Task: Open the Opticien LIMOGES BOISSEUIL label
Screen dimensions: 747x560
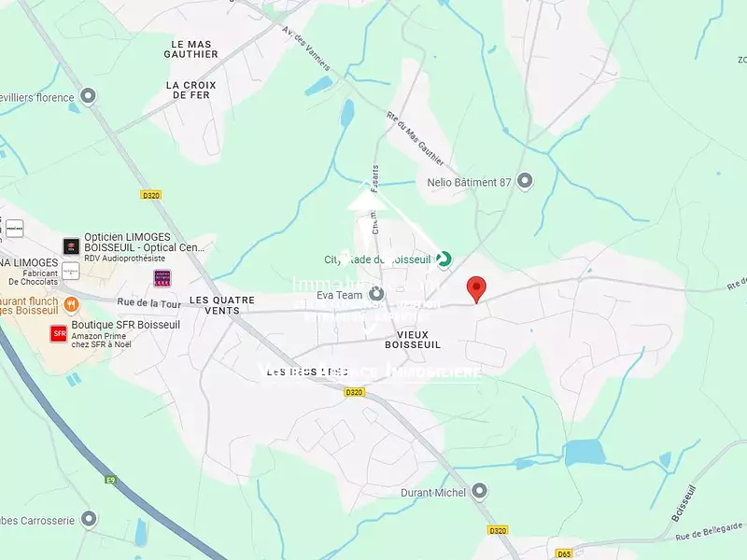Action: [145, 243]
